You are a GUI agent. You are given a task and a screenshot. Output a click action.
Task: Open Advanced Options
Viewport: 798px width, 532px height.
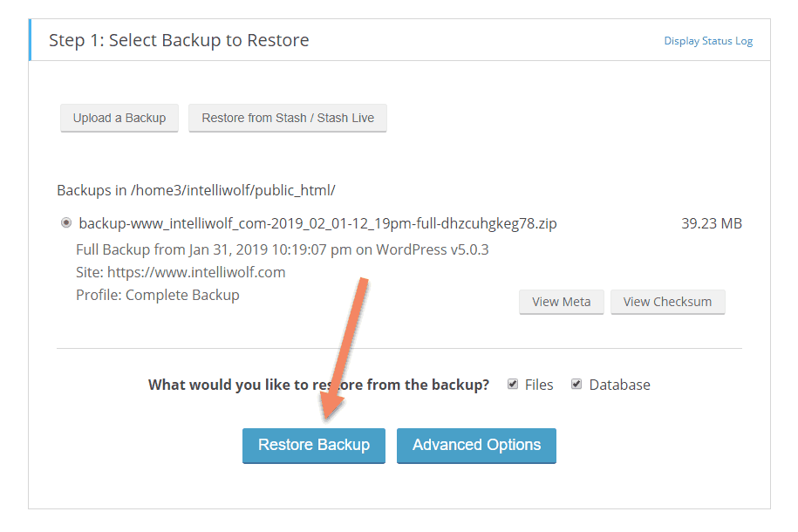click(x=476, y=445)
